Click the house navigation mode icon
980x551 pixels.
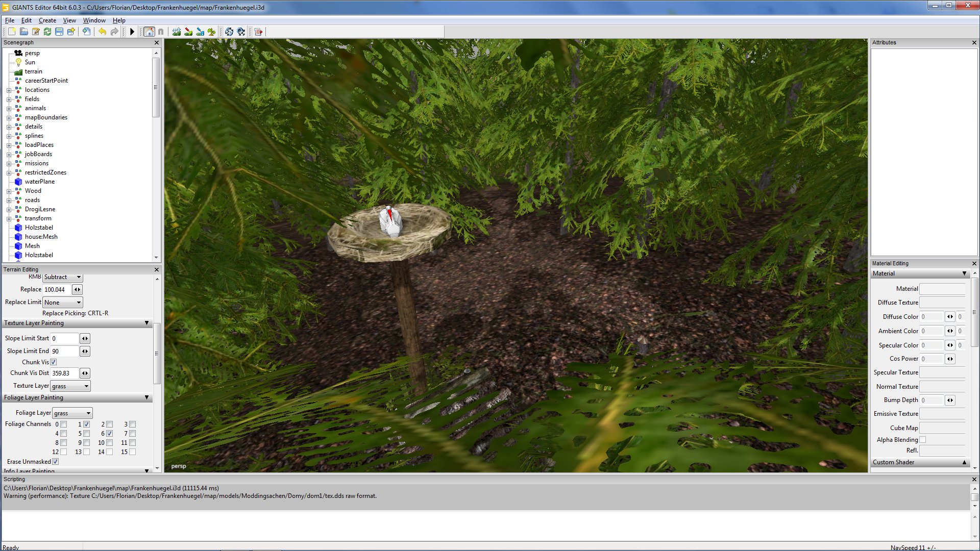coord(149,32)
